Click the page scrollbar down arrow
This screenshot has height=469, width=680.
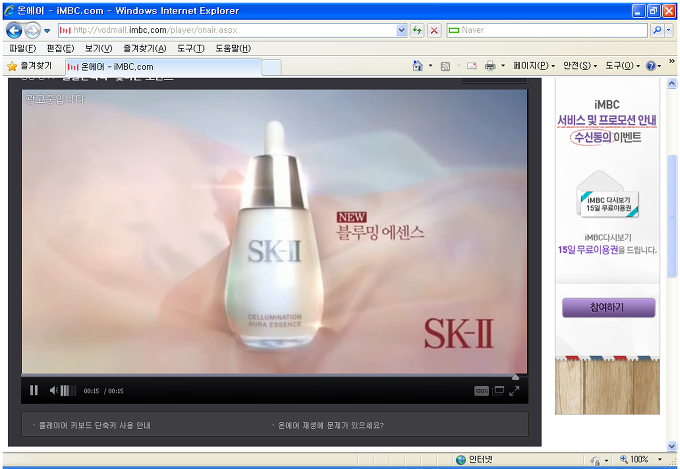coord(671,446)
